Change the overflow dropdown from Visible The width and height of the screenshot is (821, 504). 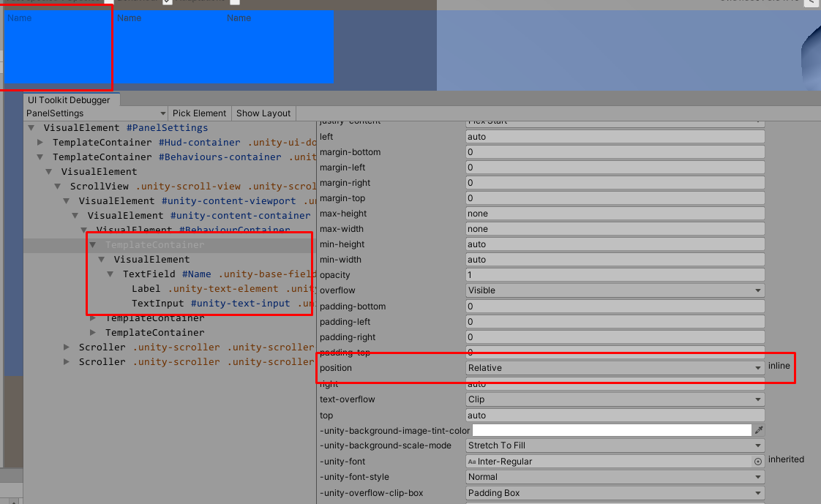(615, 290)
